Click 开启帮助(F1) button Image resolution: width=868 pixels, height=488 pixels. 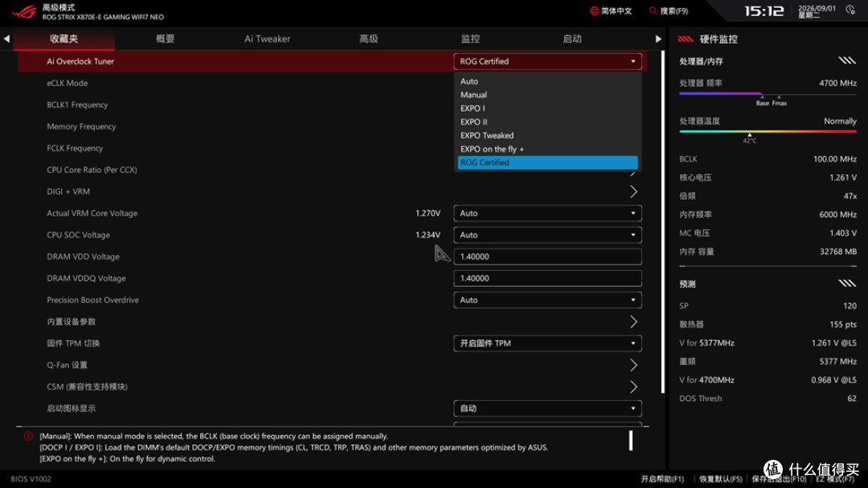pyautogui.click(x=662, y=479)
